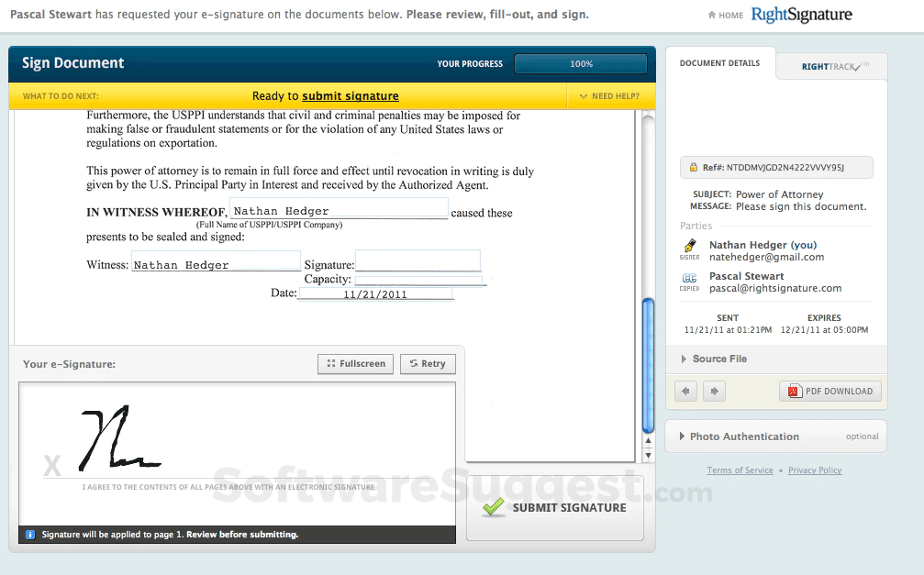
Task: Expand the Source File section
Action: (x=719, y=359)
